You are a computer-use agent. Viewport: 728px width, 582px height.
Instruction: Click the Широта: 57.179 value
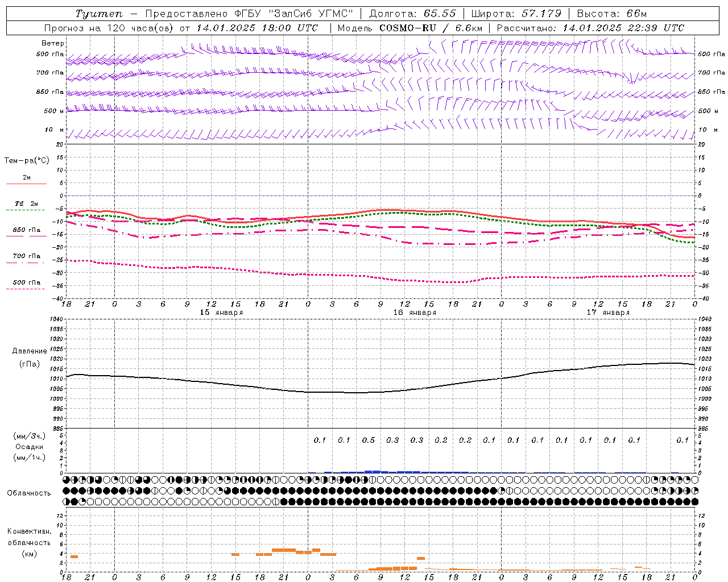(516, 14)
